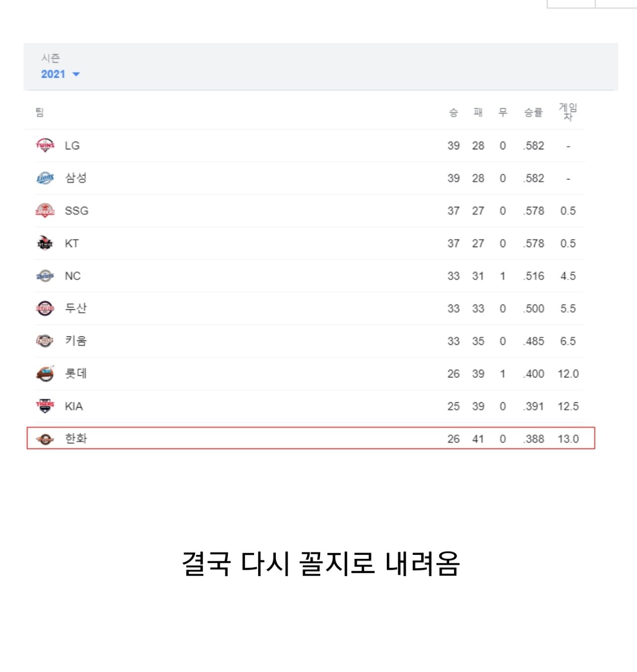Expand season list via blue arrow
Image resolution: width=637 pixels, height=672 pixels.
pyautogui.click(x=76, y=75)
